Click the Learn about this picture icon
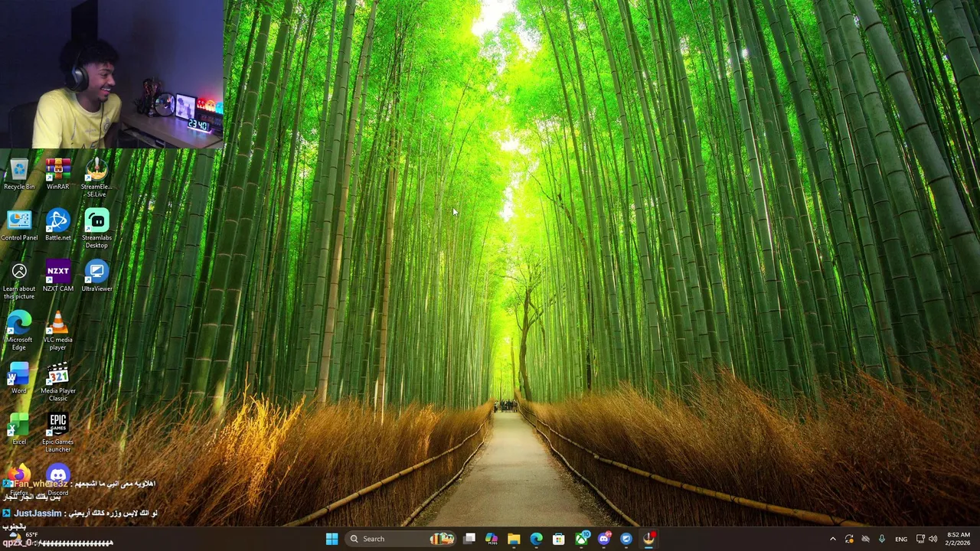 pyautogui.click(x=19, y=280)
